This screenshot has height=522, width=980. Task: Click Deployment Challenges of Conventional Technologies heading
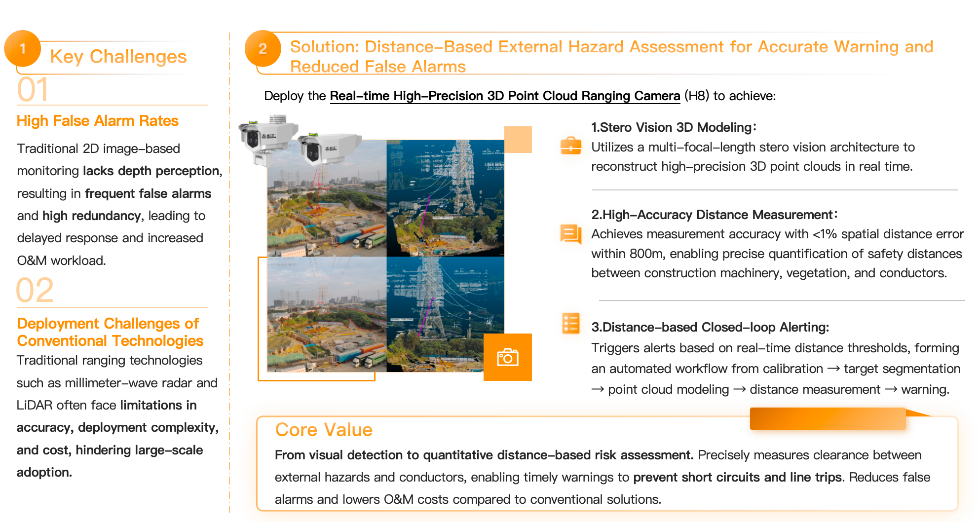(110, 332)
